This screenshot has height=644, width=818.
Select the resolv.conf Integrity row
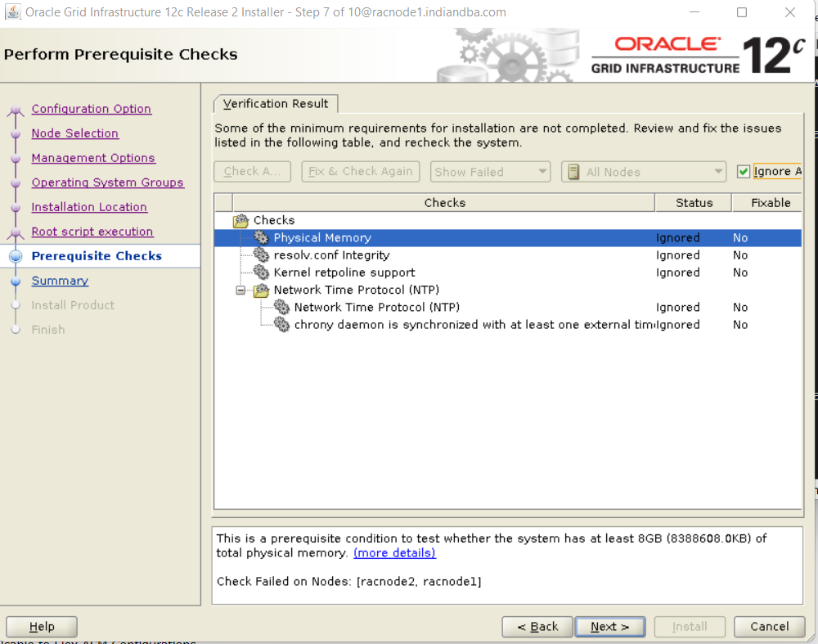(x=508, y=255)
